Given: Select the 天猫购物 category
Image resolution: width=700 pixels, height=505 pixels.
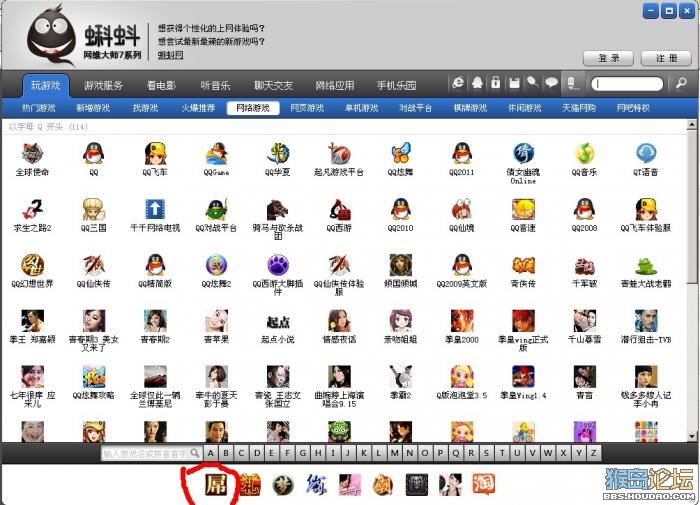Looking at the screenshot, I should tap(579, 108).
